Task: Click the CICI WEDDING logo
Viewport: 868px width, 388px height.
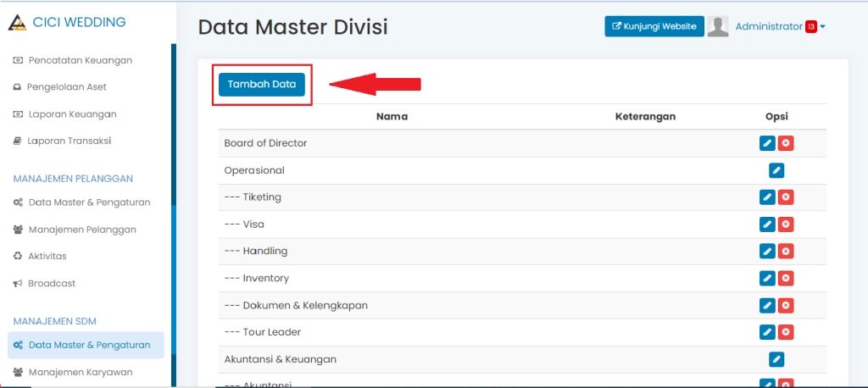Action: click(x=66, y=23)
